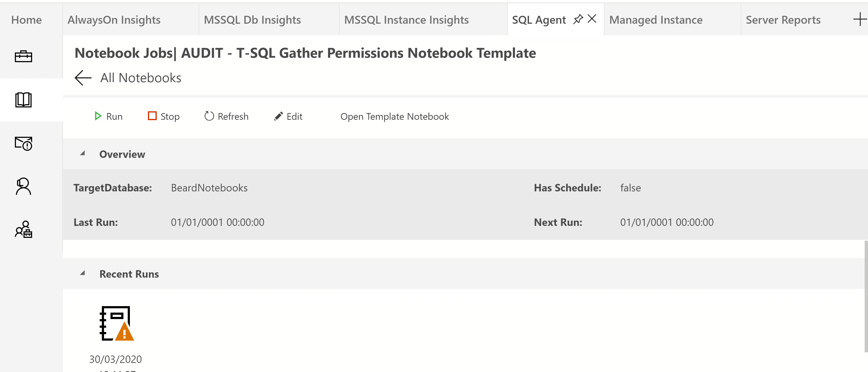Switch to the Managed Instance tab
The height and width of the screenshot is (372, 868).
tap(656, 20)
